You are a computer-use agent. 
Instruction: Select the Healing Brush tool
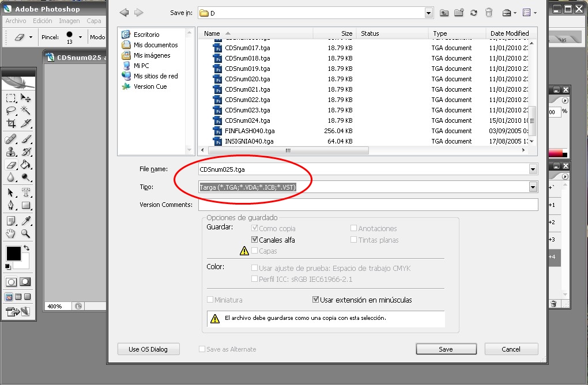11,139
